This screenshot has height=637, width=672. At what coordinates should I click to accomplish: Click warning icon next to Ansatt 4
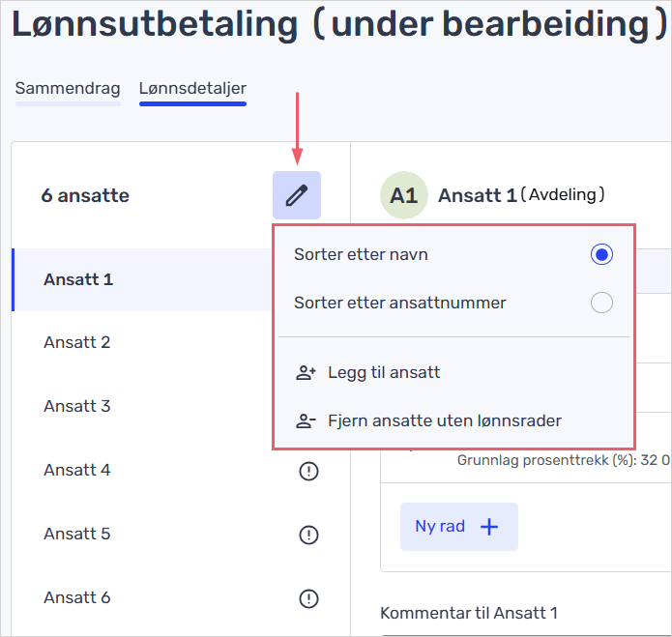pyautogui.click(x=308, y=471)
